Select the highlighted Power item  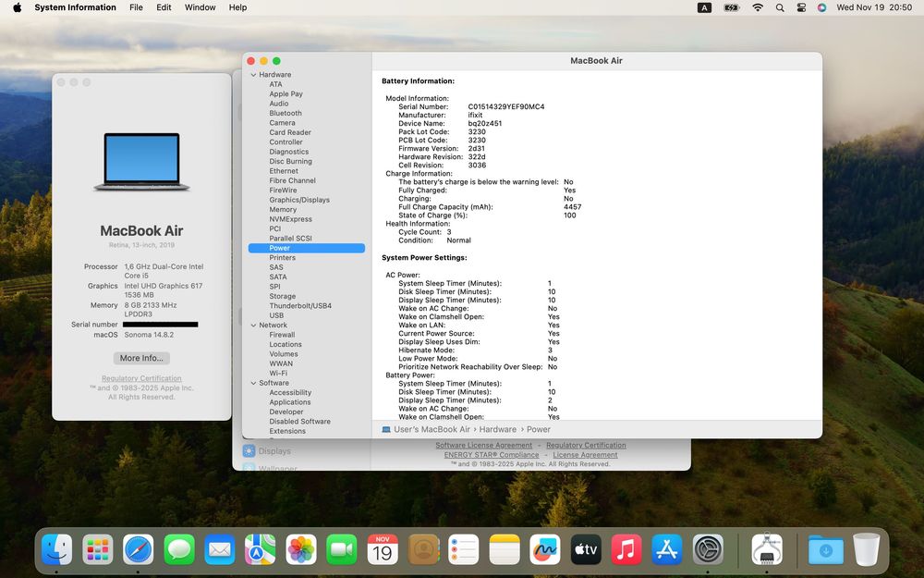307,248
